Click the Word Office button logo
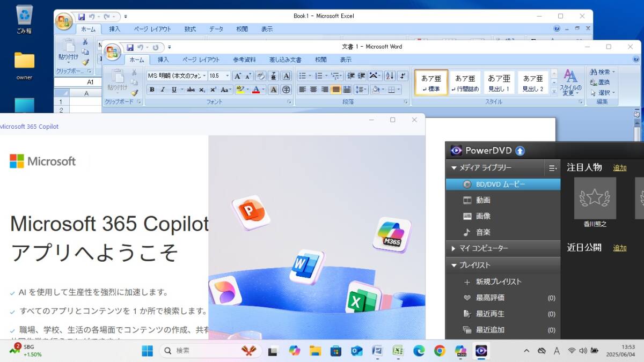The width and height of the screenshot is (644, 362). pyautogui.click(x=113, y=52)
